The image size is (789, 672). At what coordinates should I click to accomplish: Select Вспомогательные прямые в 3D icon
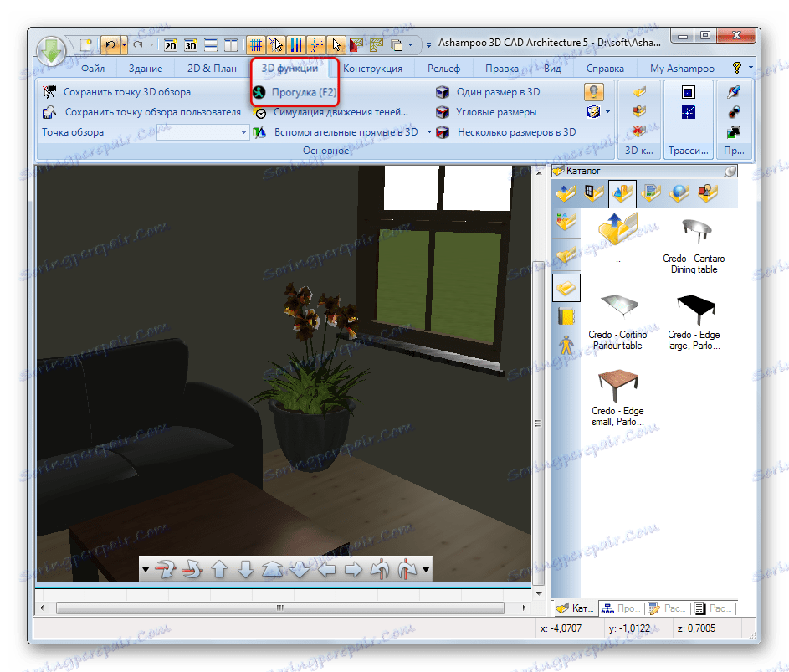click(259, 131)
